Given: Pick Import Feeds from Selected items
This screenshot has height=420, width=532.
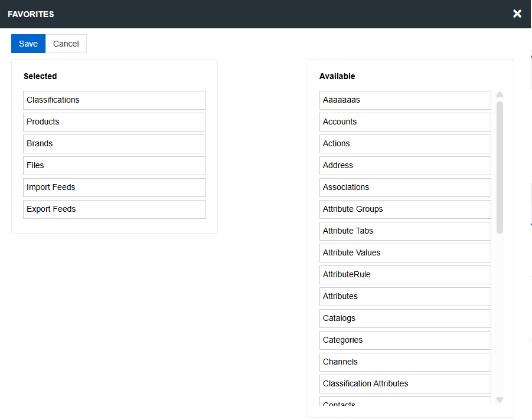Looking at the screenshot, I should (x=114, y=187).
